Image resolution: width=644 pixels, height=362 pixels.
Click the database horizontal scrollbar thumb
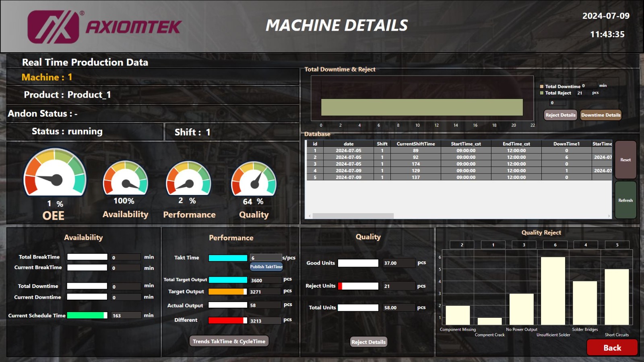pyautogui.click(x=353, y=216)
